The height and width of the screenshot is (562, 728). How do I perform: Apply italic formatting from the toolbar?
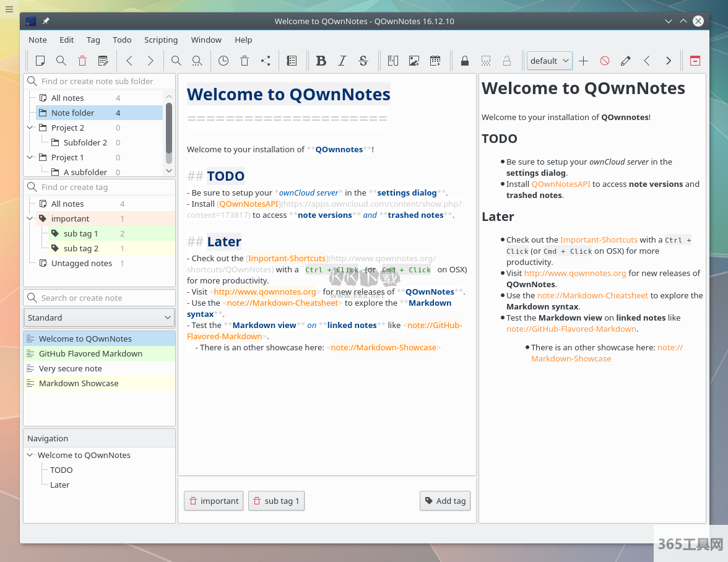tap(342, 61)
